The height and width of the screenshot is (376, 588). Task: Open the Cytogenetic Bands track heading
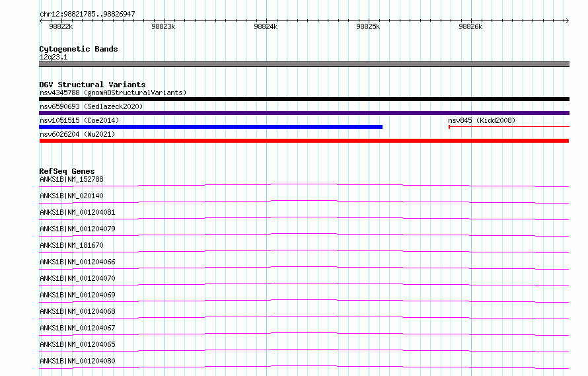tap(79, 49)
